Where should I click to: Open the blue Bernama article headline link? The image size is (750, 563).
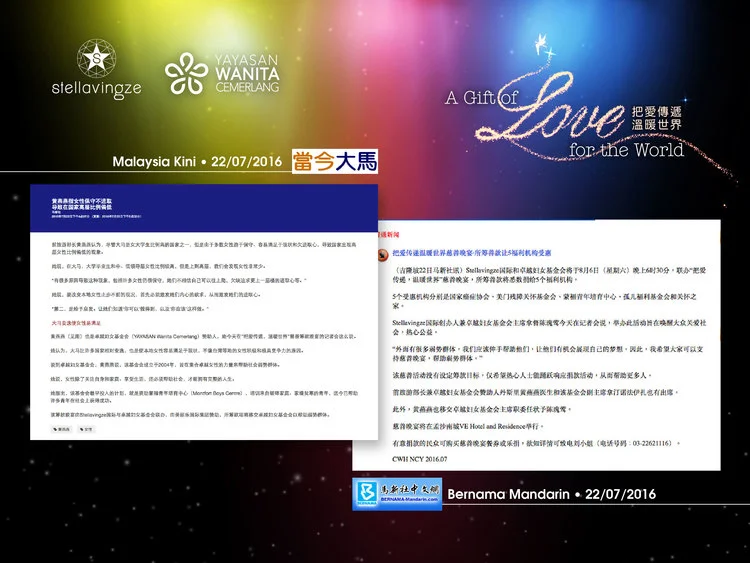pyautogui.click(x=472, y=253)
